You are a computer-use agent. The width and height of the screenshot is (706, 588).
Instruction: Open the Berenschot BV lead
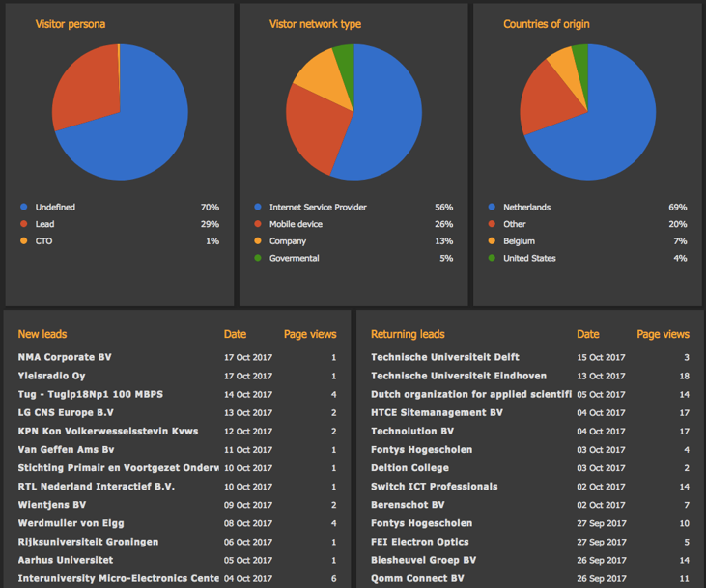[x=408, y=505]
